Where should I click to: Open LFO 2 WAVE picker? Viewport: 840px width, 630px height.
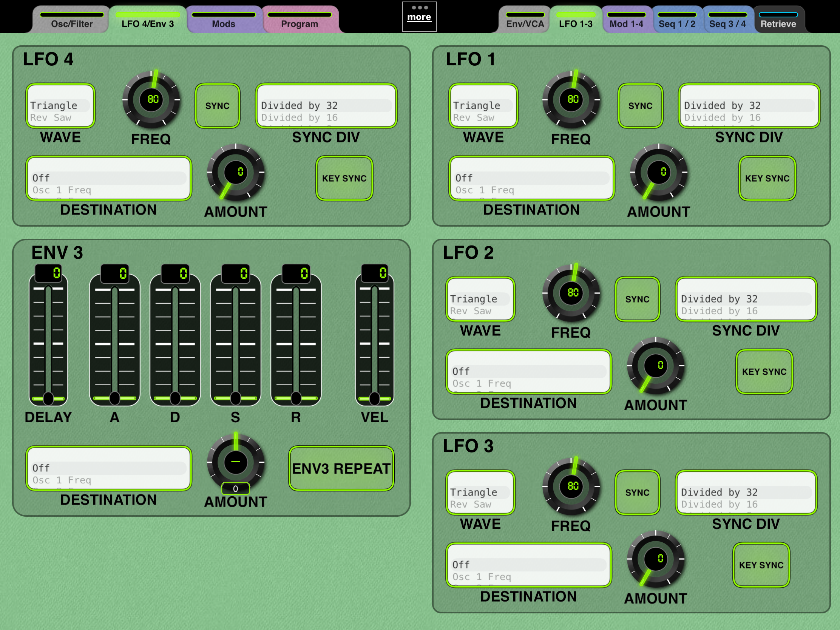pyautogui.click(x=480, y=299)
